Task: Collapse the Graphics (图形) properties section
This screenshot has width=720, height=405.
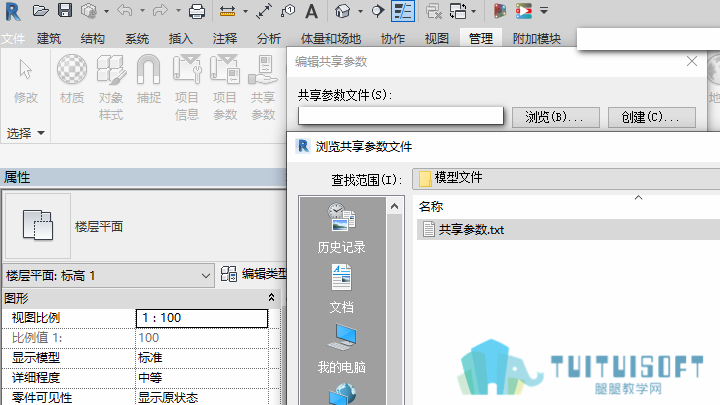Action: coord(271,298)
